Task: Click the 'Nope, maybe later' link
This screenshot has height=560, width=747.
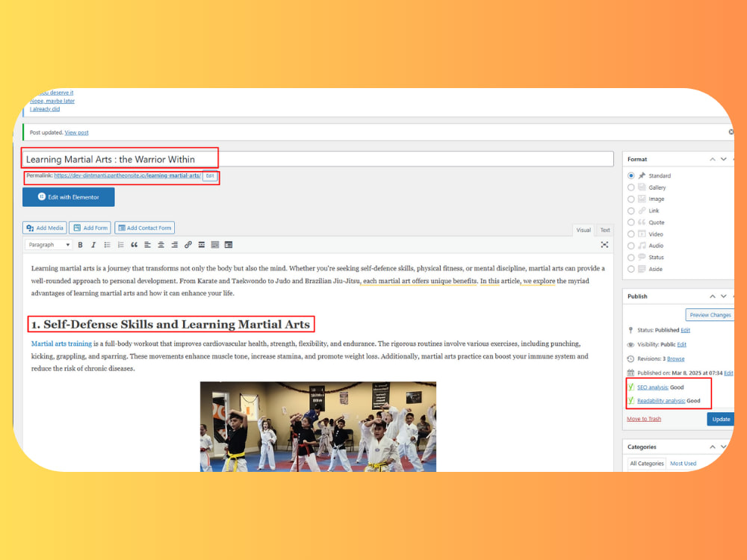Action: pos(52,101)
